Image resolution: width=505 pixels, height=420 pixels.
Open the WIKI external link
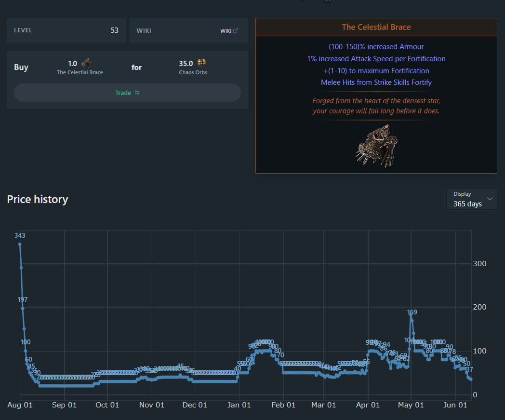pos(229,31)
